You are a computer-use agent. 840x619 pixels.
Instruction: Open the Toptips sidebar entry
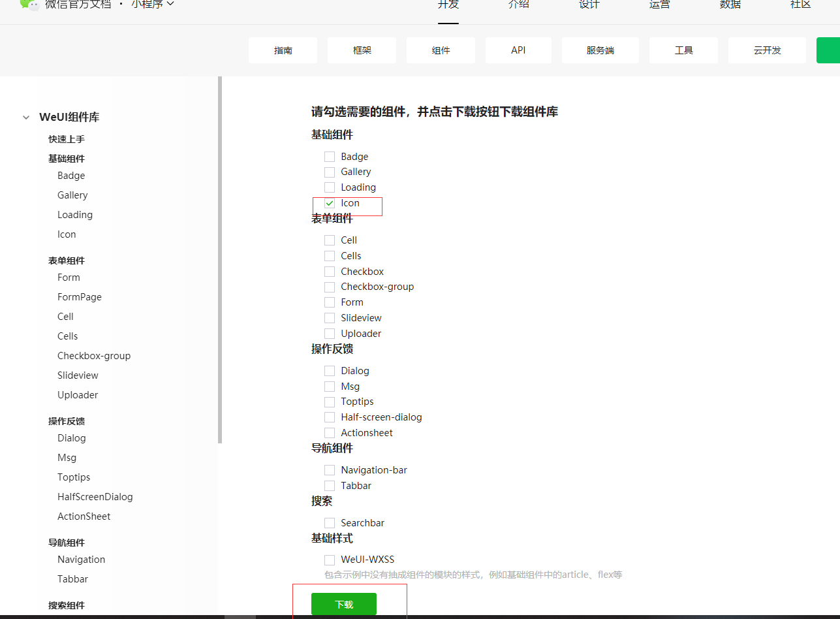click(x=73, y=477)
